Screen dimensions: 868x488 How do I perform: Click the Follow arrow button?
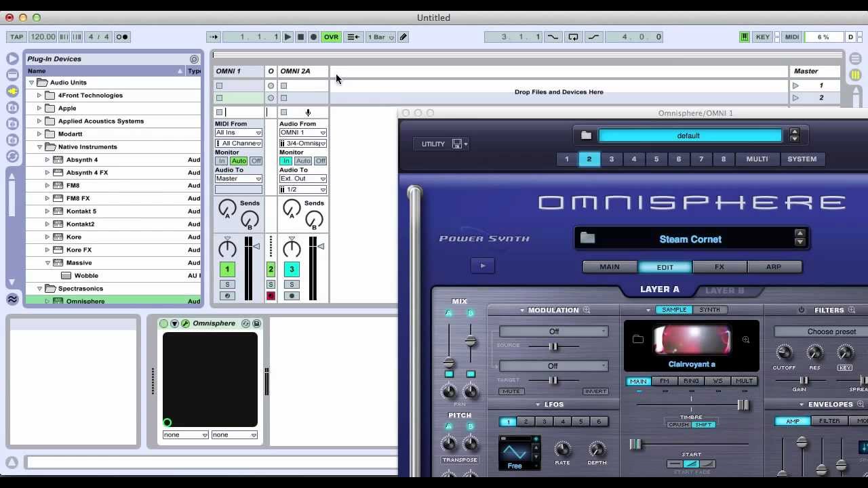(x=213, y=37)
